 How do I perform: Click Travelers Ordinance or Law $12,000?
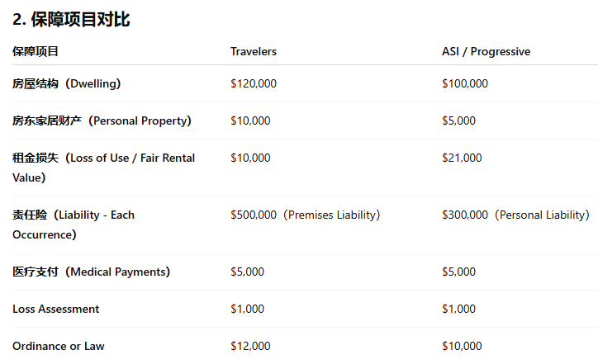click(x=250, y=346)
